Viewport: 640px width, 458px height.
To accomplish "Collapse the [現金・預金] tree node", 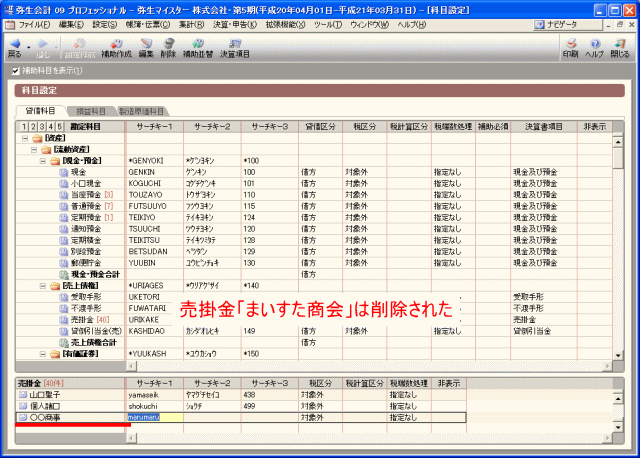I will [x=42, y=161].
